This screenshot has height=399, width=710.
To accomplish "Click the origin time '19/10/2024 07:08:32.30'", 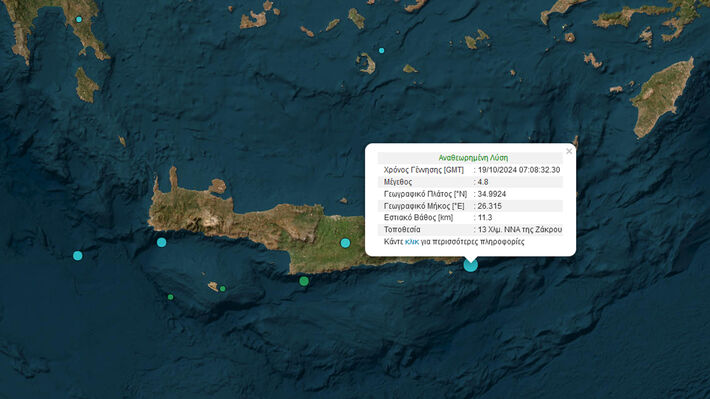I will point(519,170).
